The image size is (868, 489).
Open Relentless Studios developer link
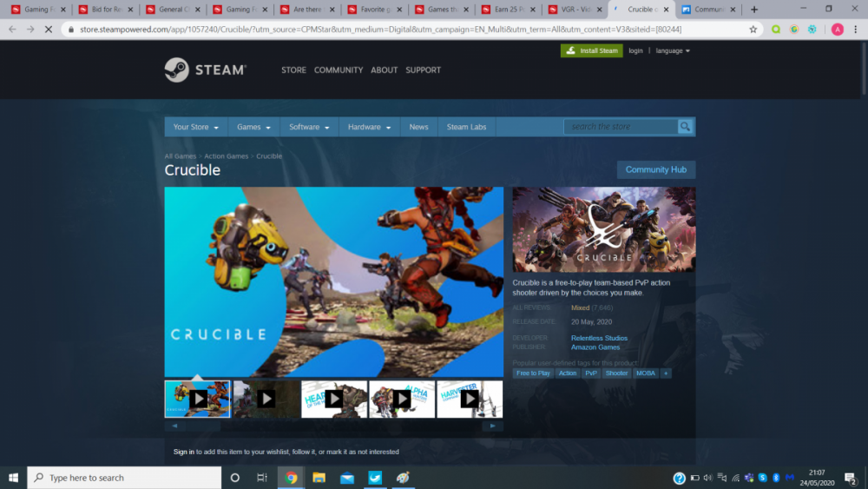(599, 338)
